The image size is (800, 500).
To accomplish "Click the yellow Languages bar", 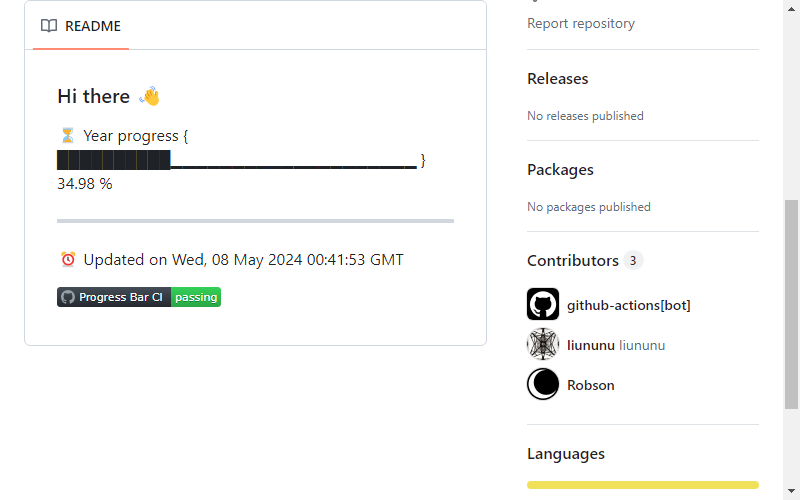I will coord(643,485).
